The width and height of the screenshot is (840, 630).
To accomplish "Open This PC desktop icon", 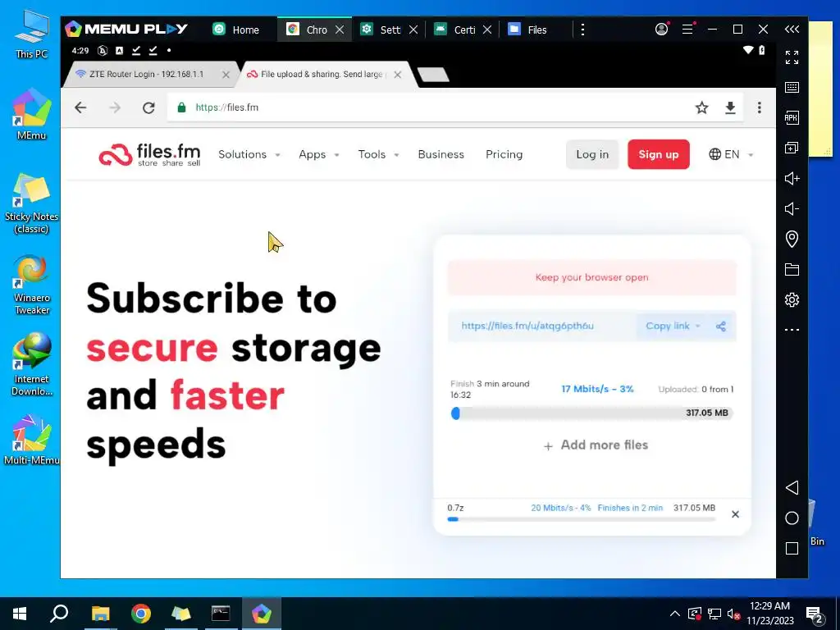I will 31,34.
